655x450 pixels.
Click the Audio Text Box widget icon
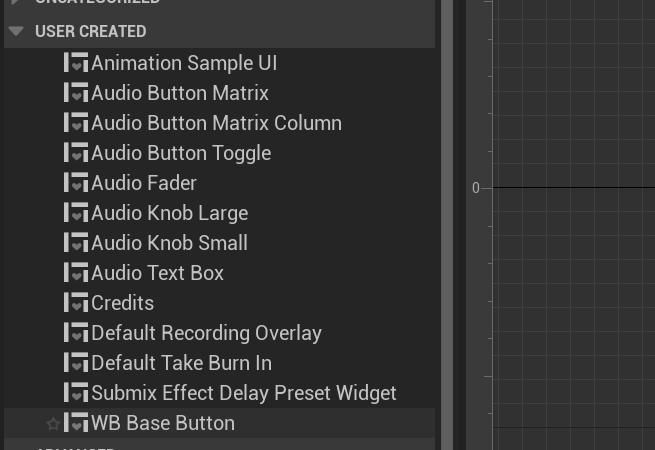[x=76, y=273]
